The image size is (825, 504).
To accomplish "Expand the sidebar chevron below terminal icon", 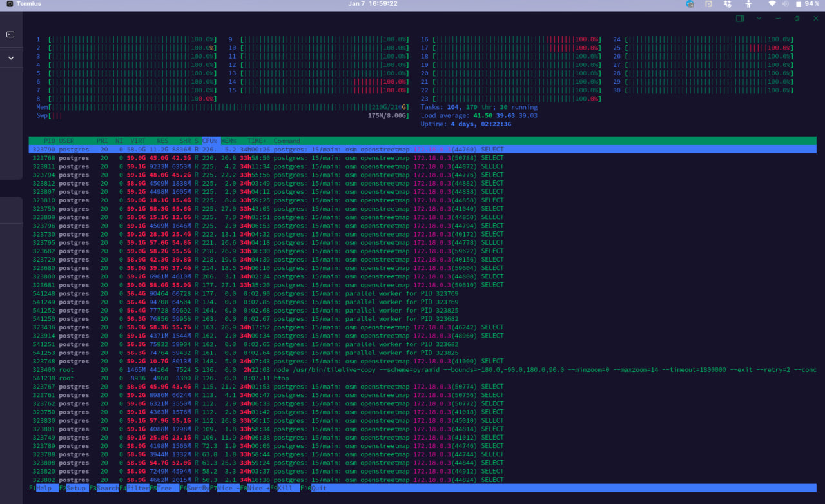I will [x=10, y=58].
